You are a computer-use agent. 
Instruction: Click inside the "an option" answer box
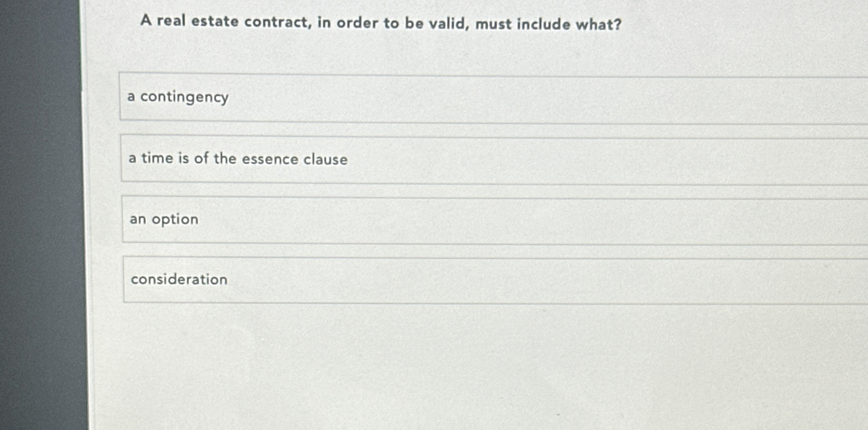[365, 219]
